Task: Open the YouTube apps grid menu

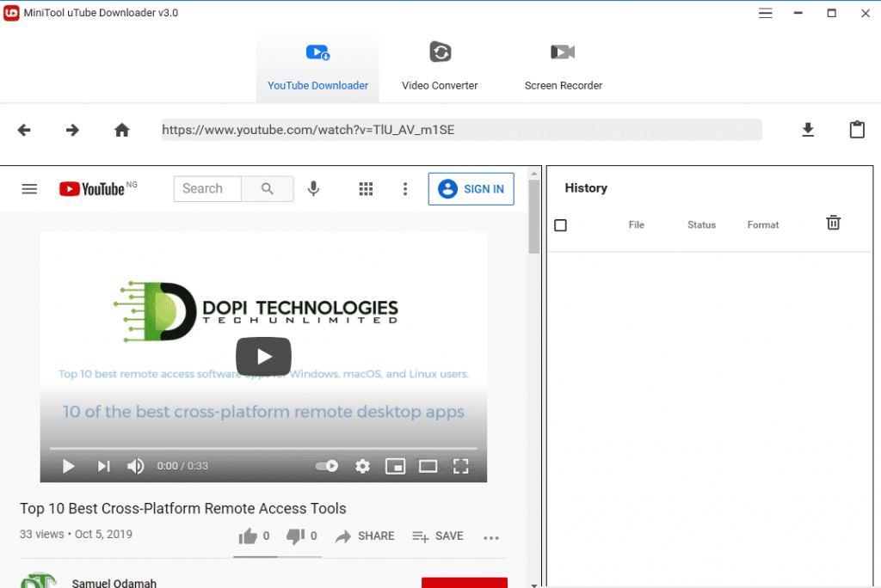Action: 366,188
